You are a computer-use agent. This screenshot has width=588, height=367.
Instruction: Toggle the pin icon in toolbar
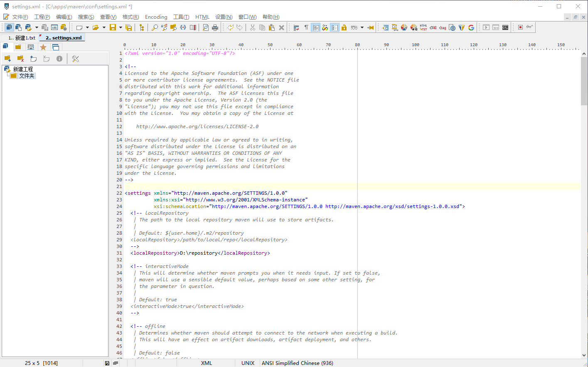pyautogui.click(x=371, y=27)
